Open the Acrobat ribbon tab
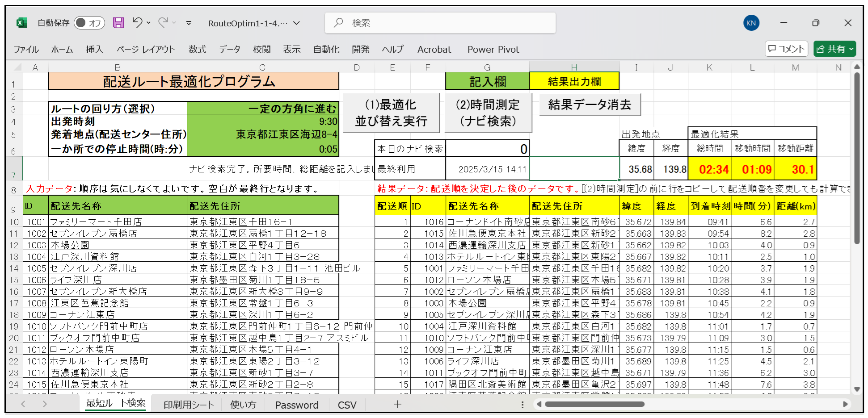This screenshot has width=868, height=418. 434,50
